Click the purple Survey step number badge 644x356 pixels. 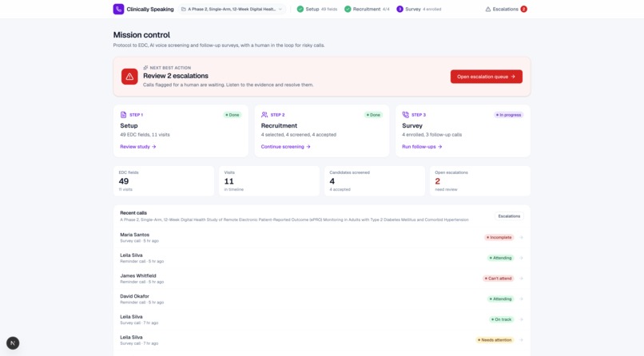pos(400,9)
